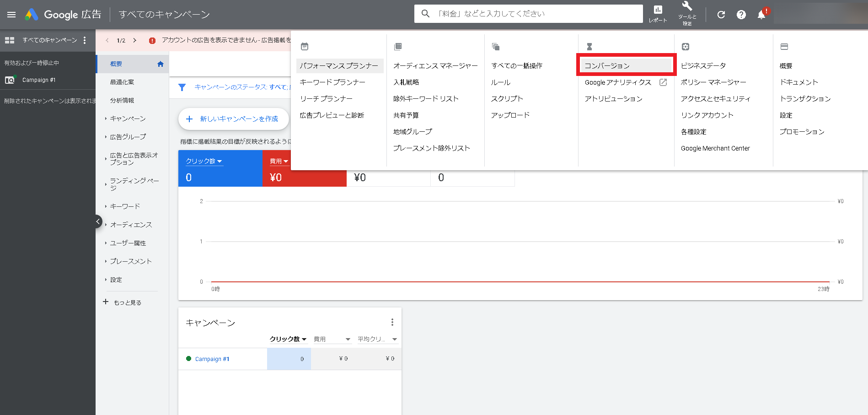Viewport: 868px width, 415px height.
Task: Open ビジネスデータ menu item
Action: pos(703,66)
